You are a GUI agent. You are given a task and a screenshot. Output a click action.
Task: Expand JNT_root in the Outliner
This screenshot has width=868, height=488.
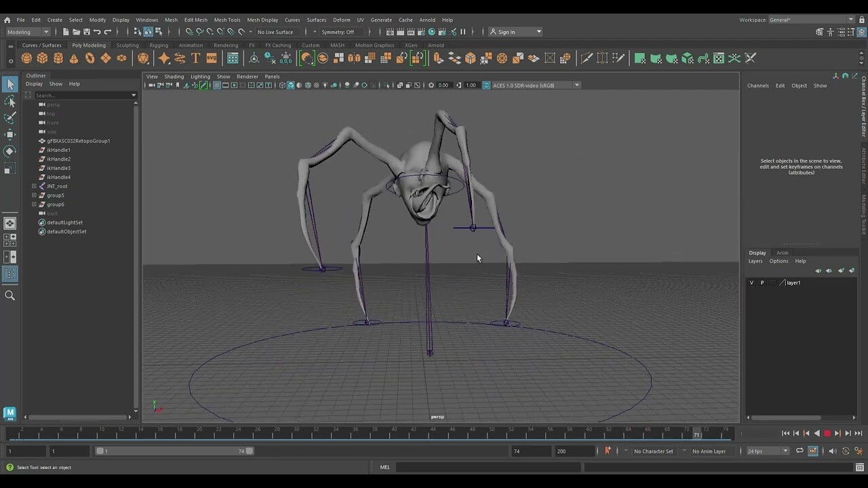pyautogui.click(x=33, y=186)
